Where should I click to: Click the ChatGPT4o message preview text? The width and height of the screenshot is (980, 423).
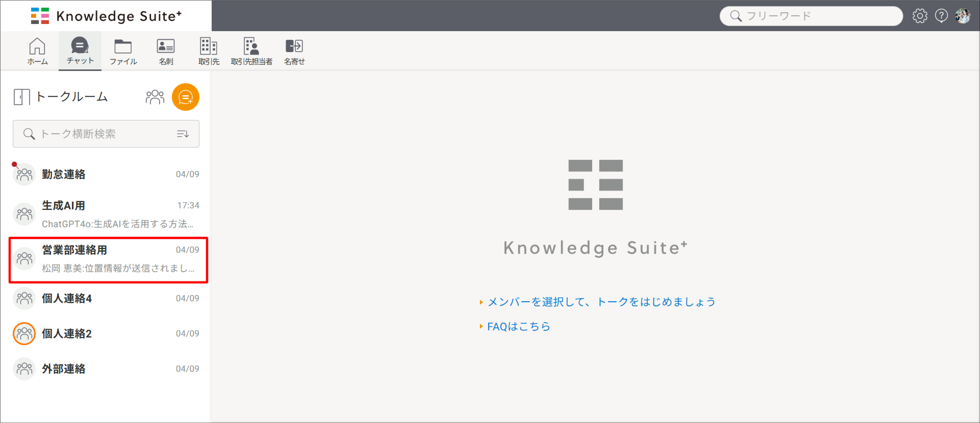click(x=118, y=224)
